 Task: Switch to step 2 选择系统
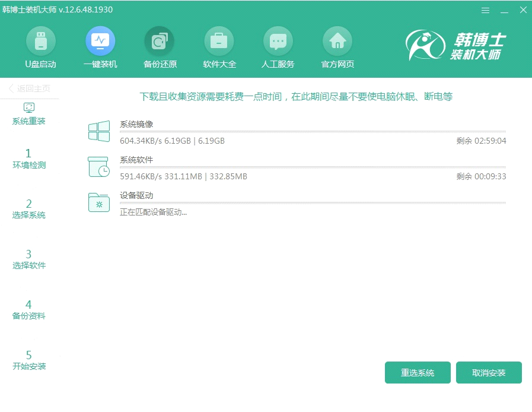28,210
